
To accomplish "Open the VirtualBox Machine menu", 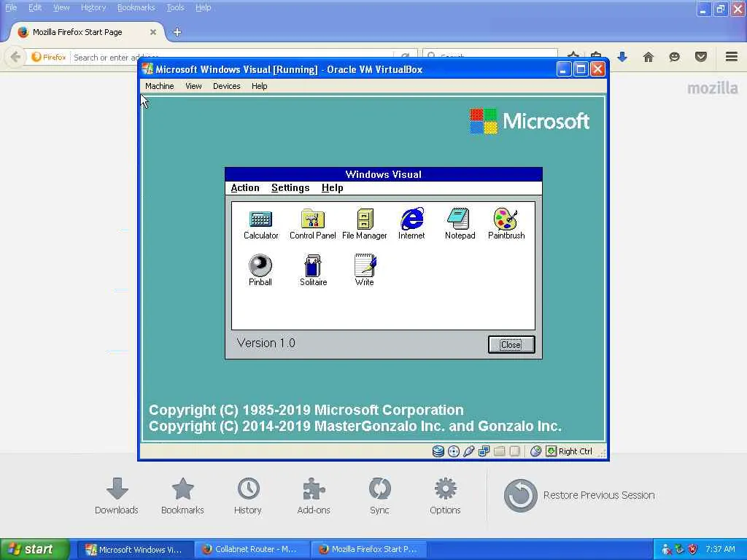I will tap(160, 86).
